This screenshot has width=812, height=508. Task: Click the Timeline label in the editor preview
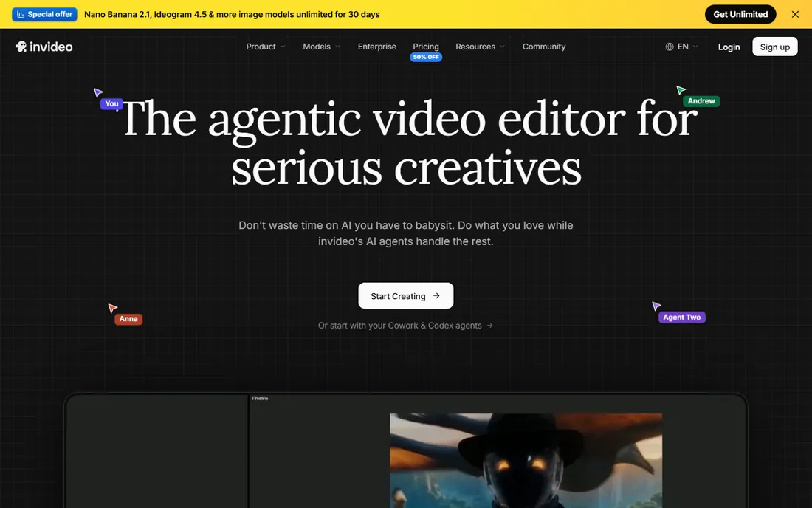click(259, 398)
